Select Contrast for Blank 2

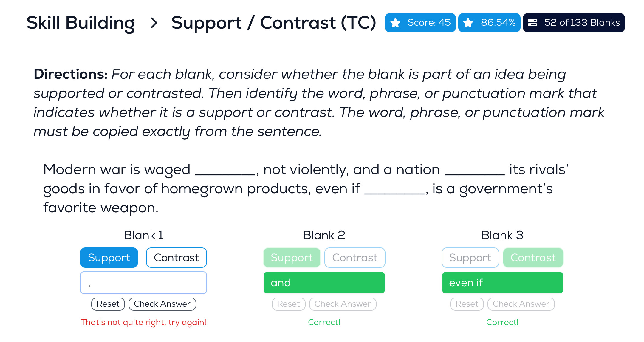355,258
